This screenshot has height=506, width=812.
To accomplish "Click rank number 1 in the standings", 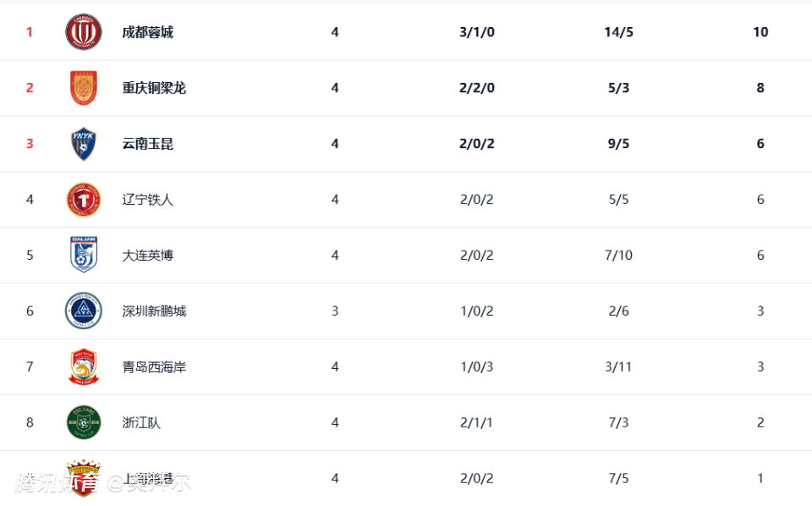I will tap(30, 32).
